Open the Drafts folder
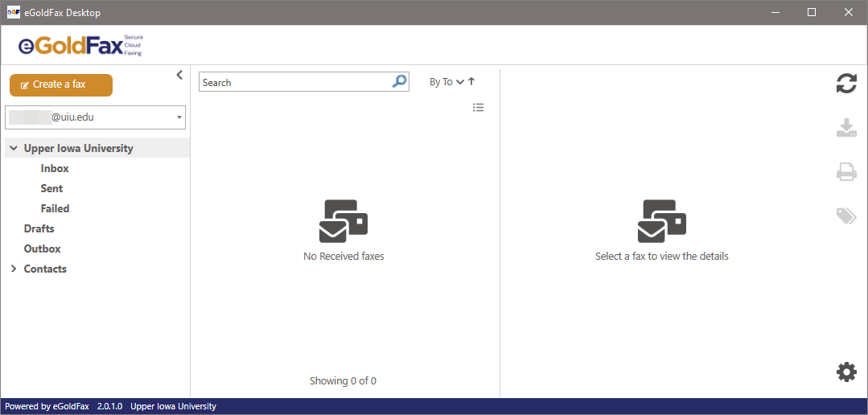This screenshot has height=415, width=868. point(39,228)
